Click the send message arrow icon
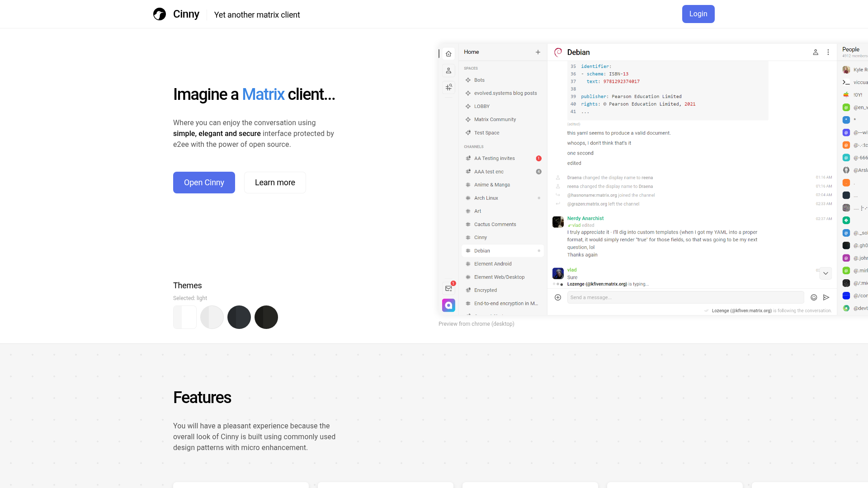Viewport: 868px width, 488px height. [826, 297]
